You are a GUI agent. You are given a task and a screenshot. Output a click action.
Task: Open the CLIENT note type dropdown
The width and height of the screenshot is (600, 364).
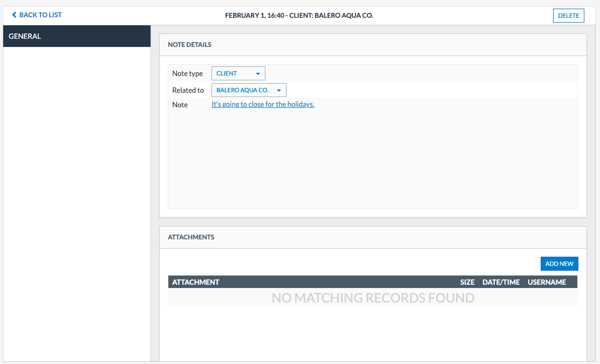[x=238, y=73]
